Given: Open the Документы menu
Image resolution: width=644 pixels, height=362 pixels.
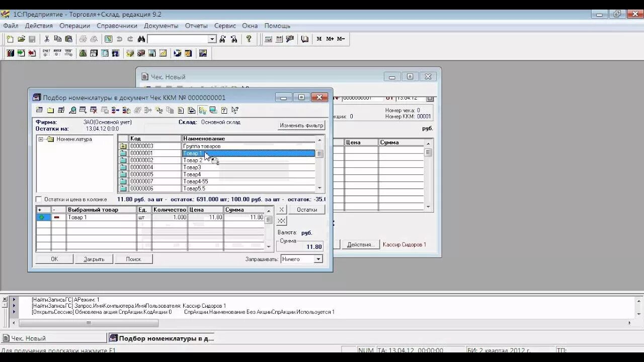Looking at the screenshot, I should tap(161, 26).
